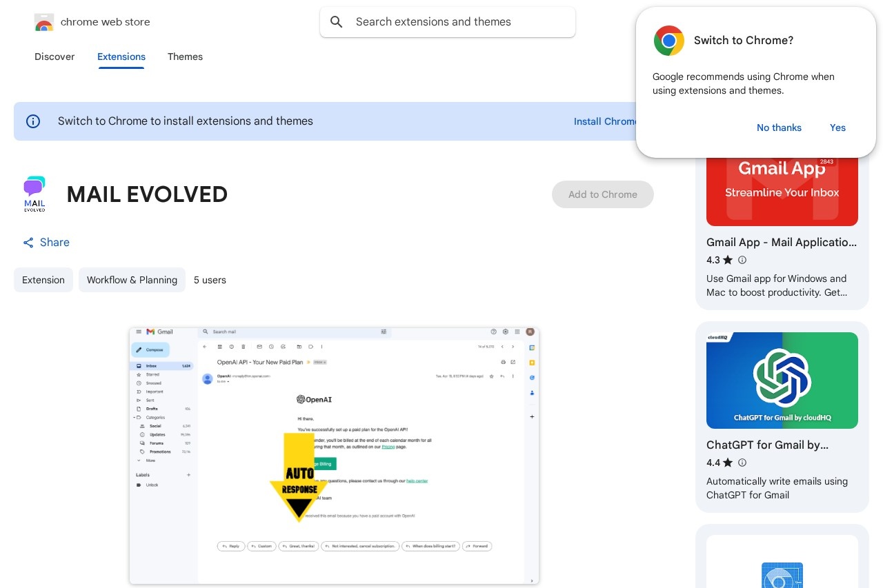This screenshot has width=883, height=588.
Task: Click the chrome web store logo
Action: (43, 21)
